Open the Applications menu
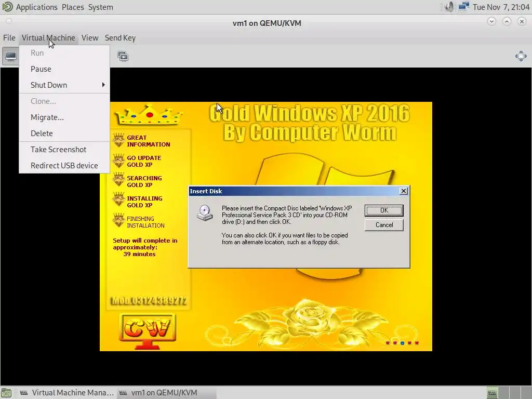The width and height of the screenshot is (532, 399). pyautogui.click(x=36, y=7)
